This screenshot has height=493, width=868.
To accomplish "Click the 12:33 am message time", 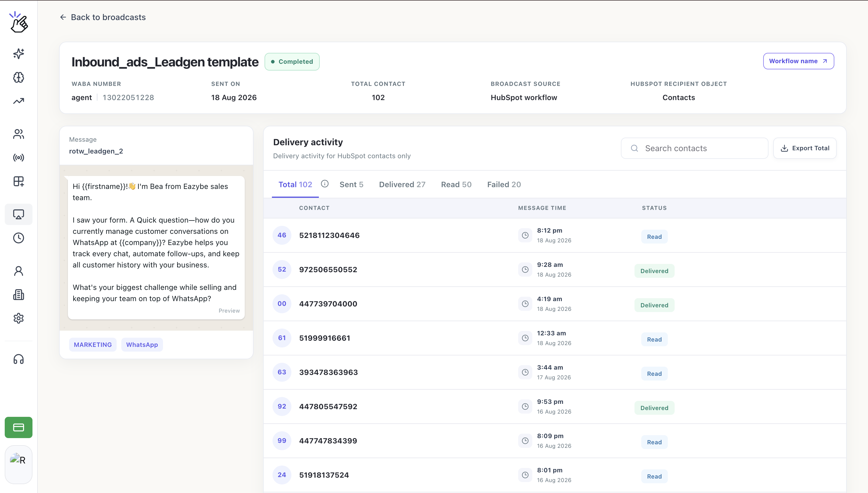I will pyautogui.click(x=551, y=333).
